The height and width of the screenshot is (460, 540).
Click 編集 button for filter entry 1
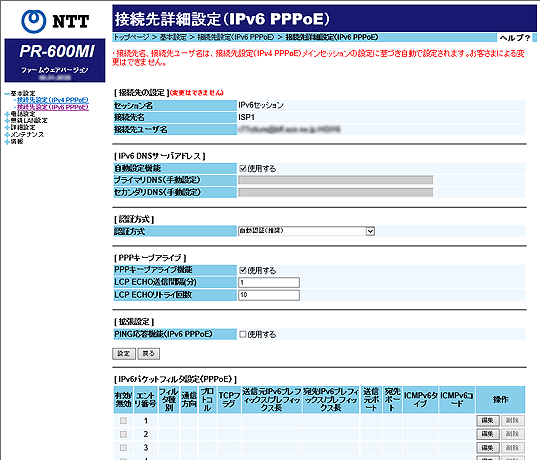(488, 420)
